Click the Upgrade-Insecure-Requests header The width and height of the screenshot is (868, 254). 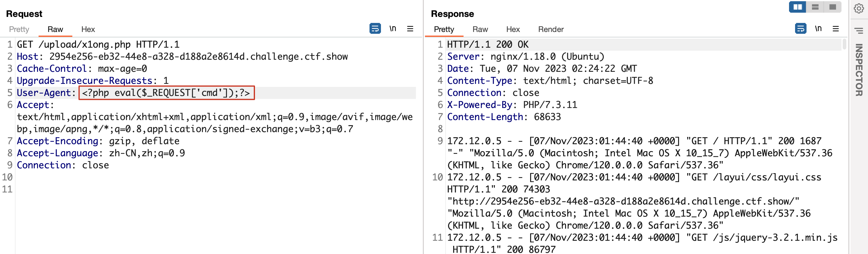(x=93, y=81)
